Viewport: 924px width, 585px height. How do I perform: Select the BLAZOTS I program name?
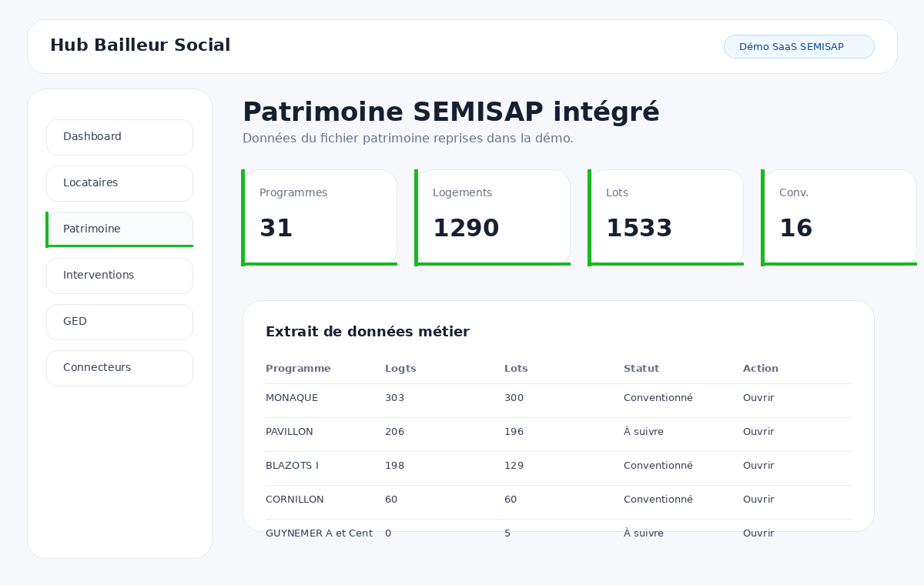pyautogui.click(x=292, y=466)
